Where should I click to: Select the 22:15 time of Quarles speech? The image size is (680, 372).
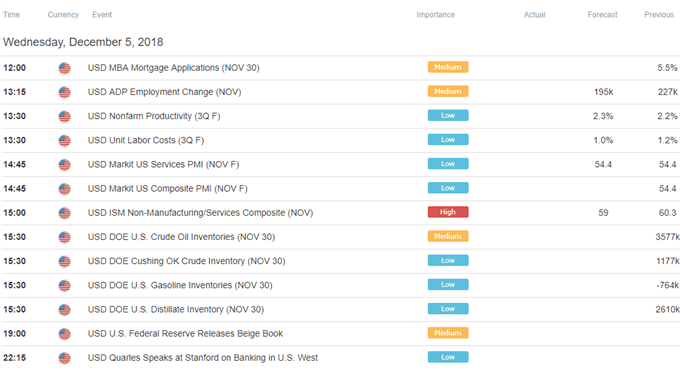tap(14, 358)
